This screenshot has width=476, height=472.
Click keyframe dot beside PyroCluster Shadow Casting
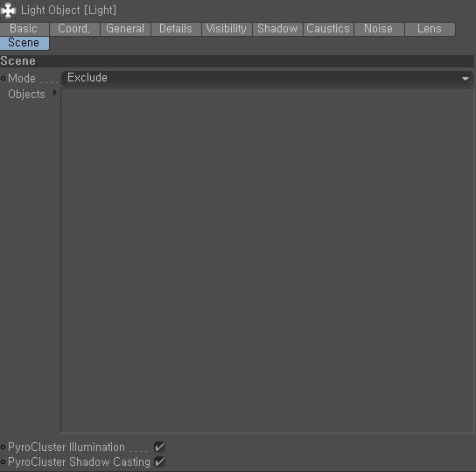(x=3, y=462)
